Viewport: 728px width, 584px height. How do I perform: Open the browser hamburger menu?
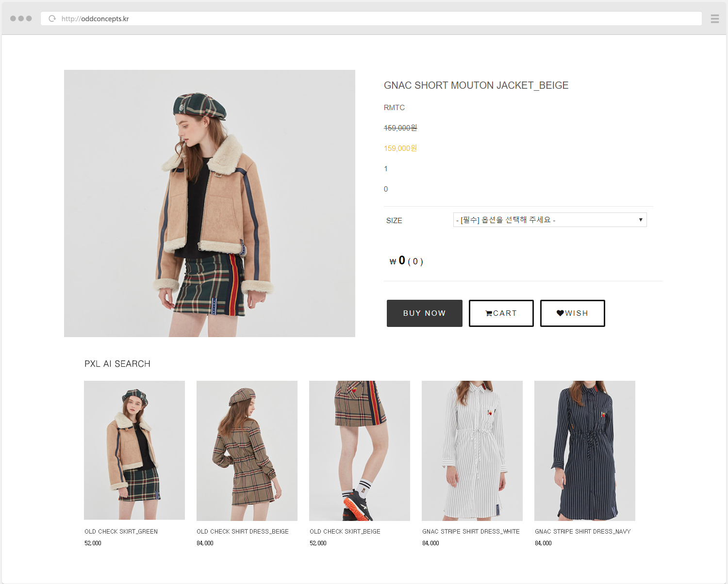[x=714, y=19]
